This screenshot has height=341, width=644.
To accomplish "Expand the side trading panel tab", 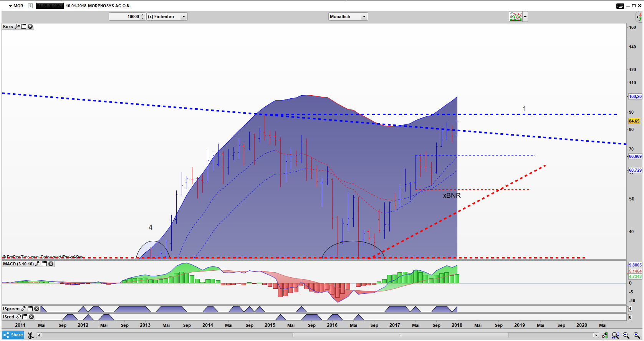I will pyautogui.click(x=639, y=17).
